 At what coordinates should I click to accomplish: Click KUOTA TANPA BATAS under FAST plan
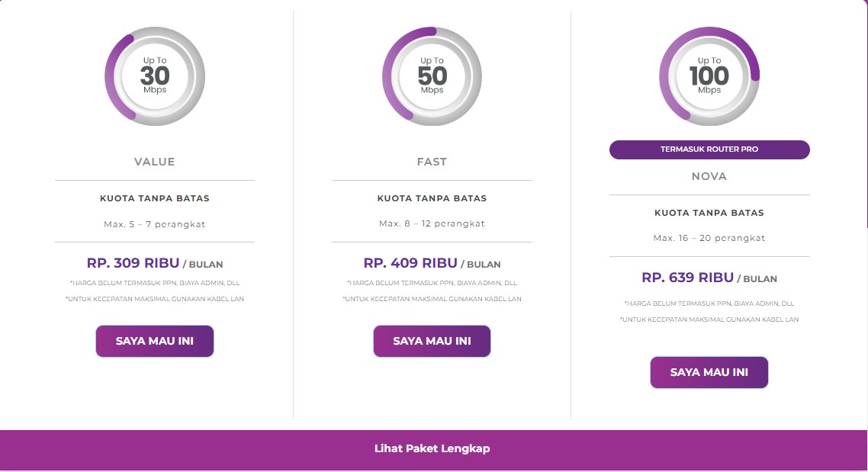(432, 197)
